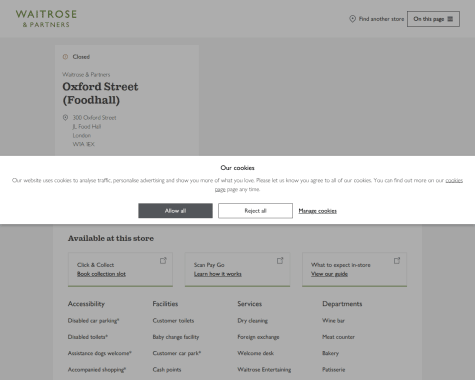Click the Available at this store heading
This screenshot has width=475, height=380.
[111, 238]
